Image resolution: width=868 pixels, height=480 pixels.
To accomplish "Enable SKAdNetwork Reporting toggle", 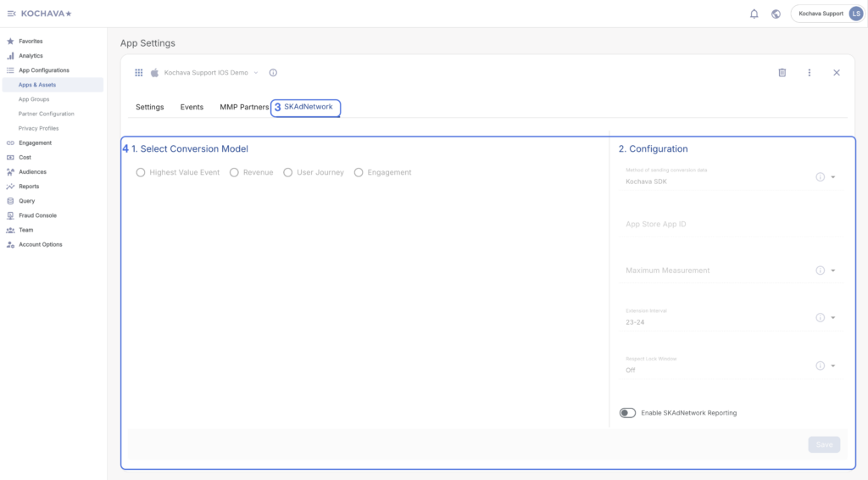I will coord(627,413).
